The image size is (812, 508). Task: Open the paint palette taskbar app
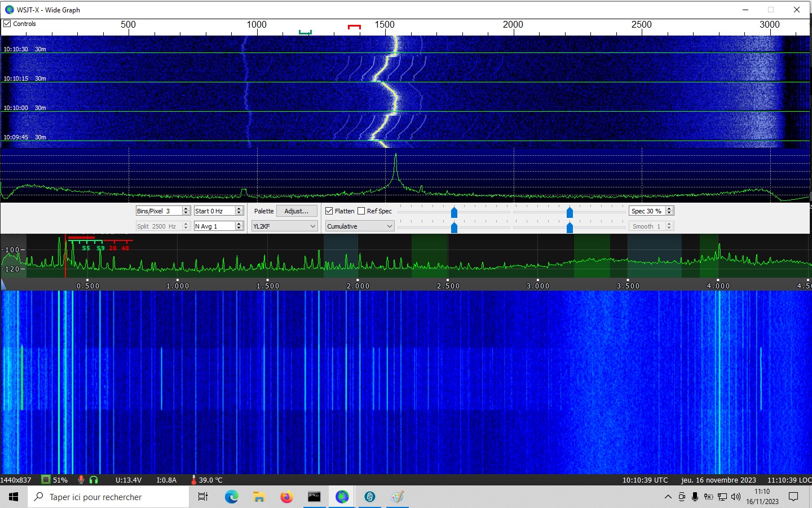click(x=397, y=497)
